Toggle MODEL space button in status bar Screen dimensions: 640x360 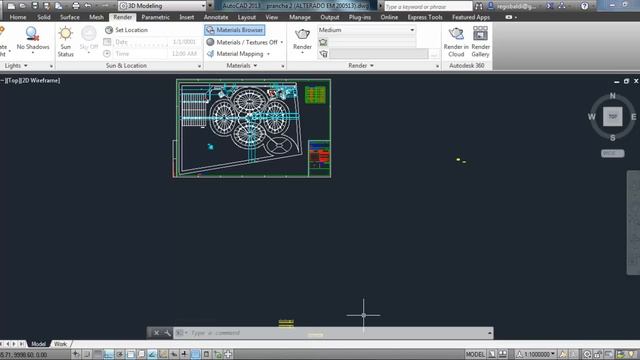point(475,354)
